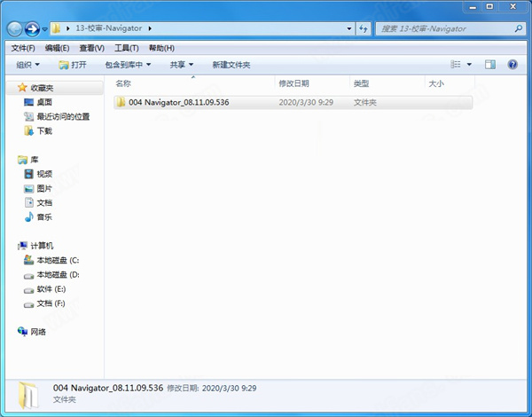Click the 图片 picture icon

click(29, 188)
